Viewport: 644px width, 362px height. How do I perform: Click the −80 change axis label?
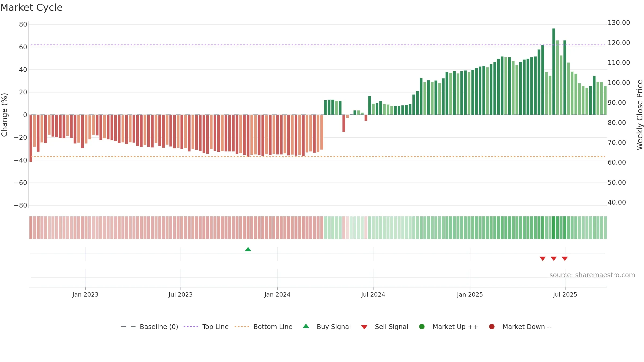(21, 205)
